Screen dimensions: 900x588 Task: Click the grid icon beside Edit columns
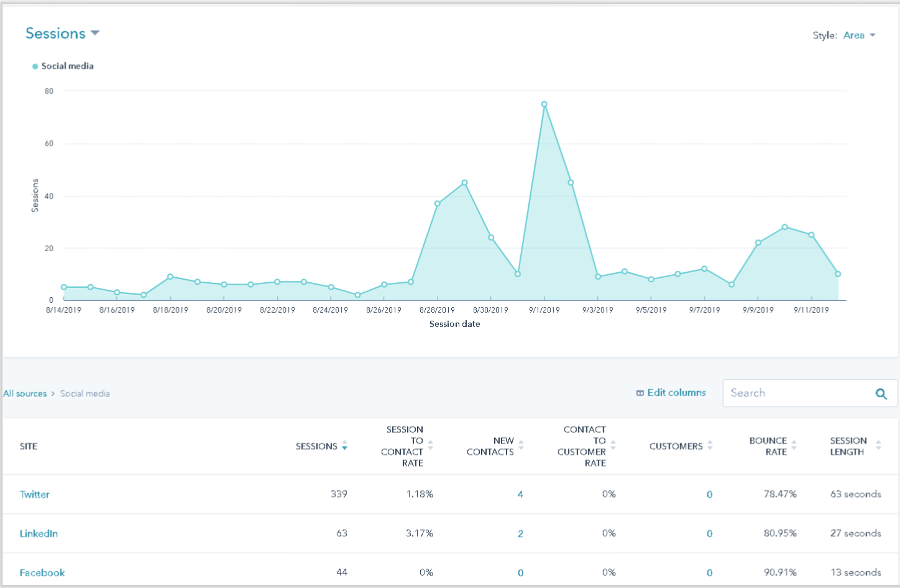tap(640, 393)
